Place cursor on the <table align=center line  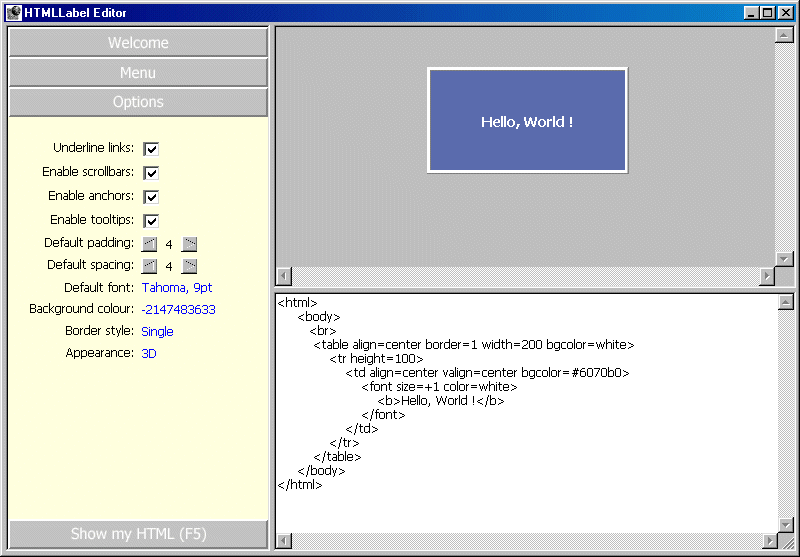coord(473,345)
